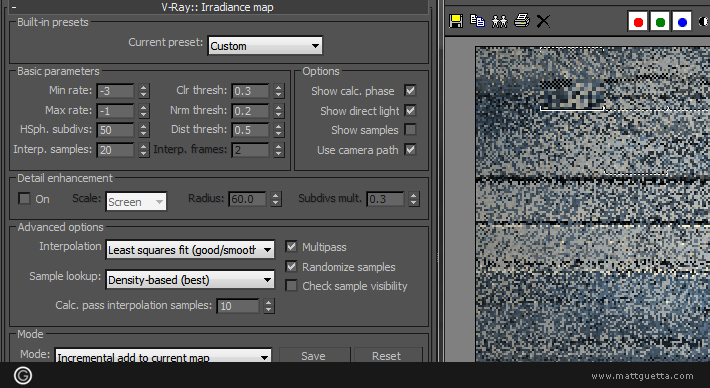Adjust the HSph. subdivs spinner arrows
The image size is (710, 388).
pyautogui.click(x=144, y=130)
